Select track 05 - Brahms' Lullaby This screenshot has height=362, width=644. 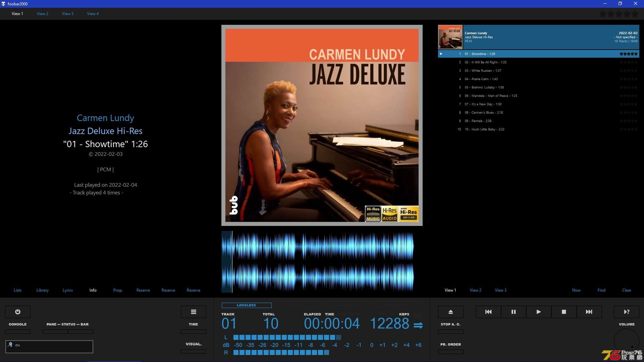[x=539, y=87]
